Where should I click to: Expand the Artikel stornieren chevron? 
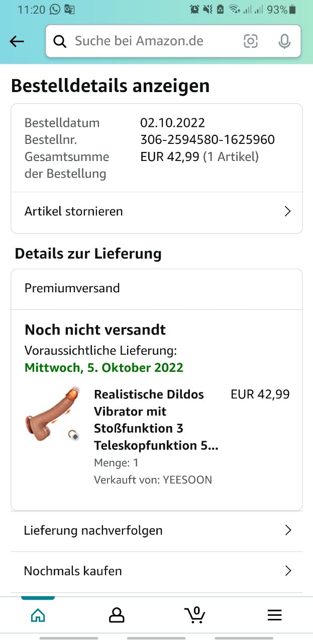pos(287,211)
